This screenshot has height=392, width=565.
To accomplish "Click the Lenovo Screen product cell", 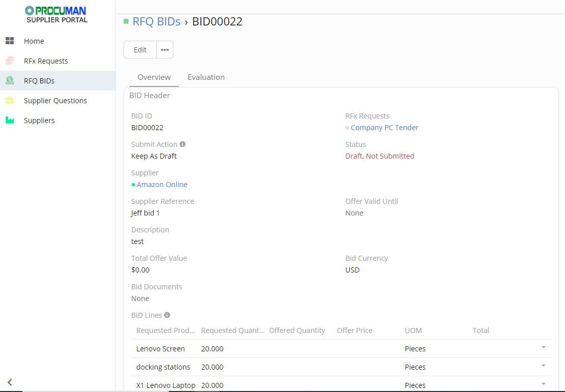I will pyautogui.click(x=160, y=349).
